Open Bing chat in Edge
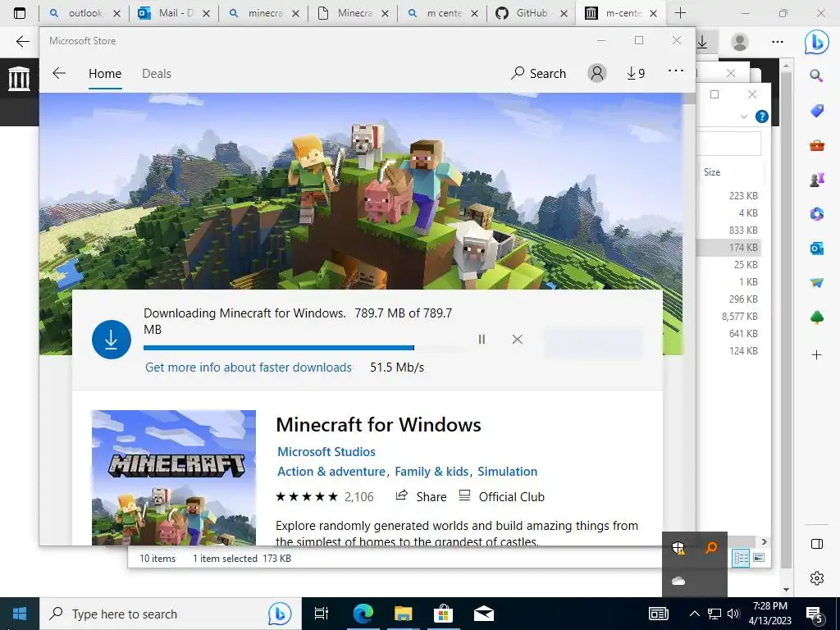This screenshot has width=840, height=630. coord(816,42)
